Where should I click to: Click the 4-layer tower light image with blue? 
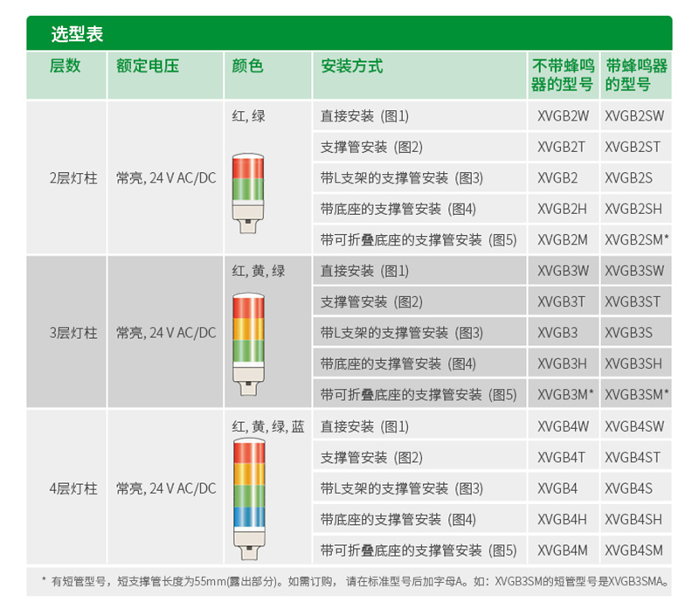click(249, 499)
